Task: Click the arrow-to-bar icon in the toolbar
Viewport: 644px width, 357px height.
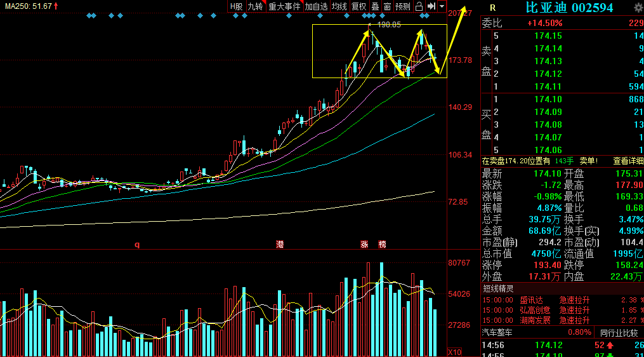Action: [x=431, y=6]
